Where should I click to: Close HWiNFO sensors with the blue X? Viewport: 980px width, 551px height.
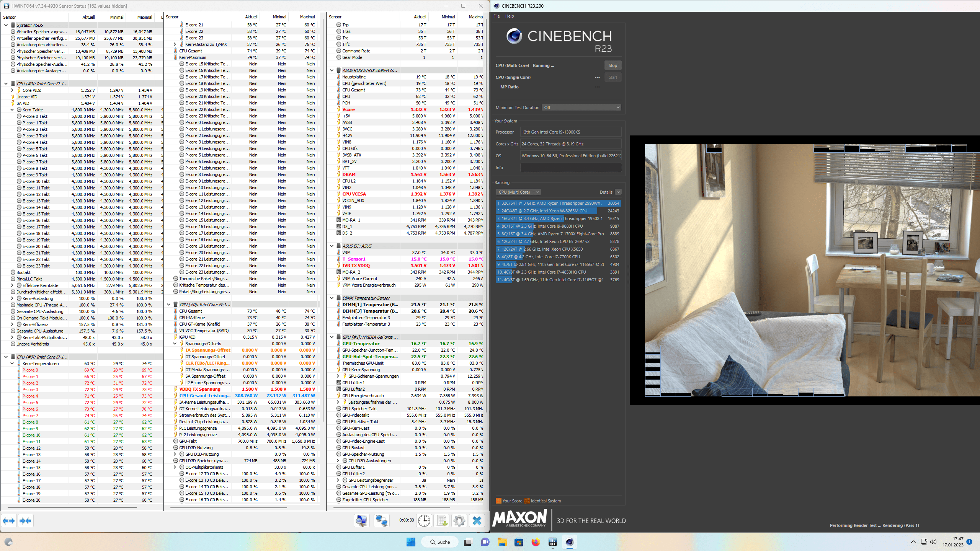(477, 521)
